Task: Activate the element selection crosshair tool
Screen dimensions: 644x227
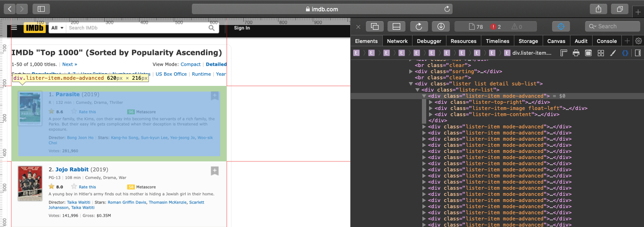Action: 561,26
